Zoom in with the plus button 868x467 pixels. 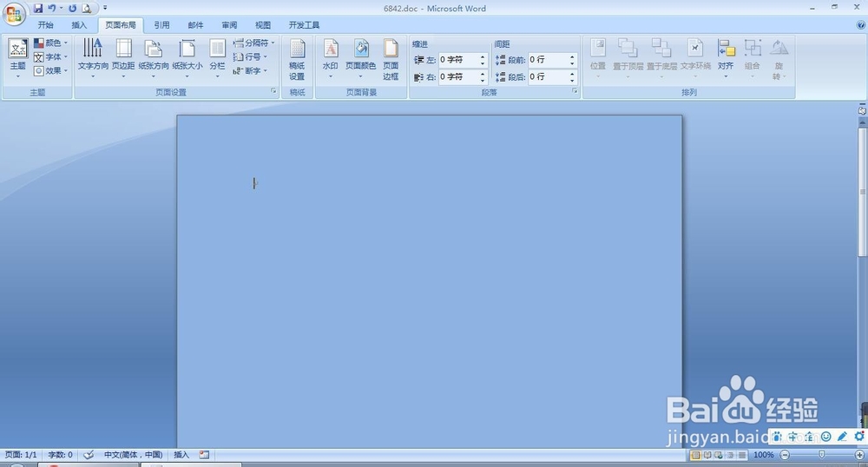click(x=859, y=455)
